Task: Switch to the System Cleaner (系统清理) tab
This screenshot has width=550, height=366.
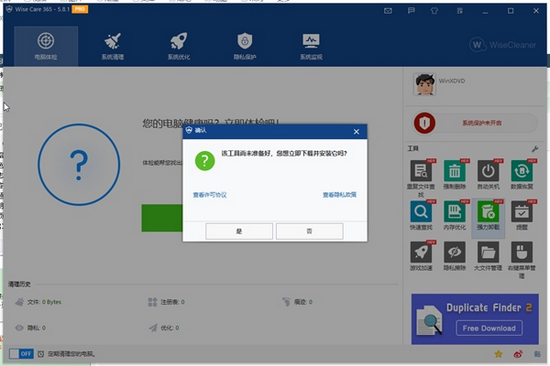Action: 113,46
